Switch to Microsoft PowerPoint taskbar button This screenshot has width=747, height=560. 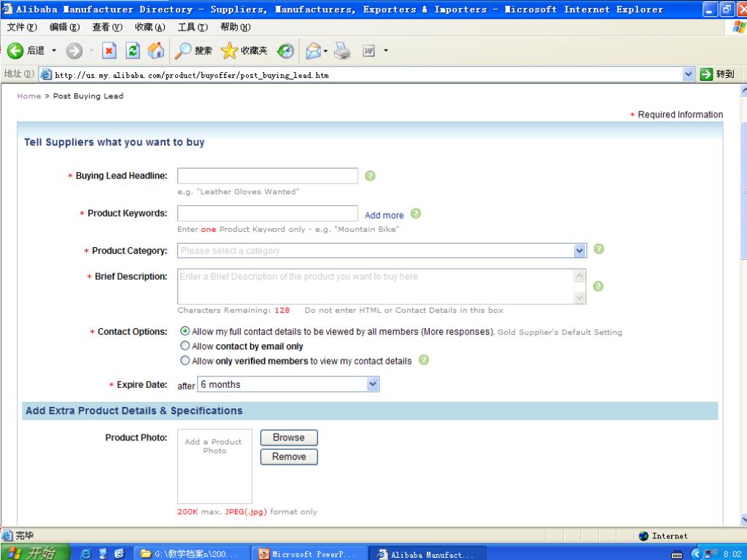pos(309,554)
